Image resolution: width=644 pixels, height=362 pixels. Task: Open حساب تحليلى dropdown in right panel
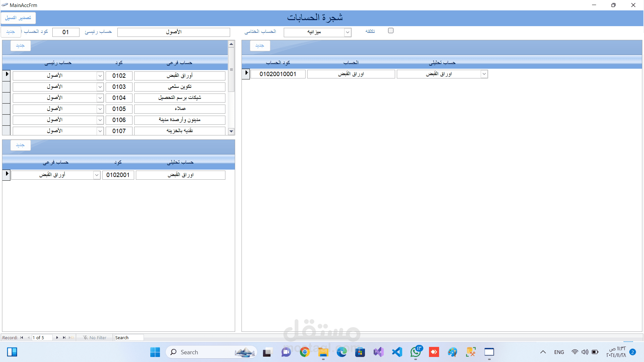click(484, 74)
